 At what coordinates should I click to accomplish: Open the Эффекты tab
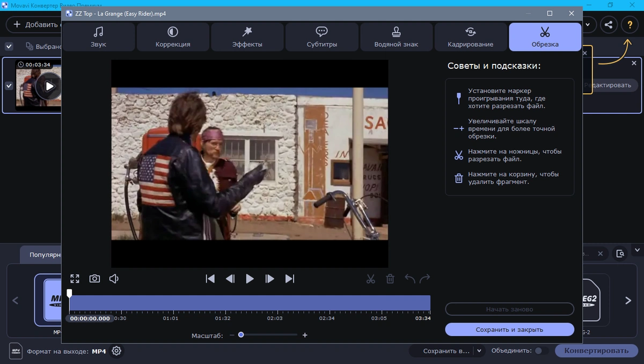pos(247,37)
